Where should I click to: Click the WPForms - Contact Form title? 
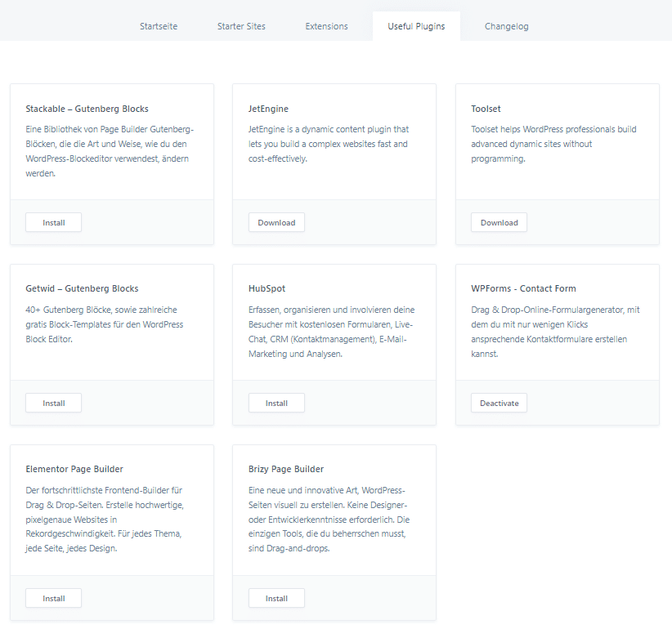523,288
